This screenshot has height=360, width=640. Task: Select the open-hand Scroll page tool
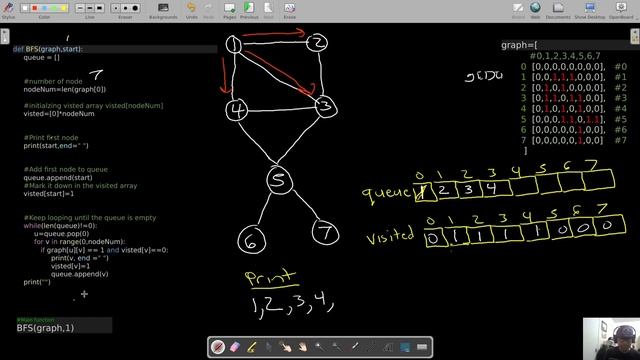pos(302,347)
